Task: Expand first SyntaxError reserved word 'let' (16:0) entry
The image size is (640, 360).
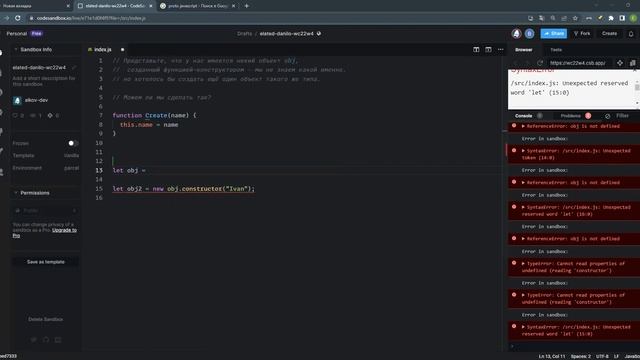Action: click(x=523, y=207)
